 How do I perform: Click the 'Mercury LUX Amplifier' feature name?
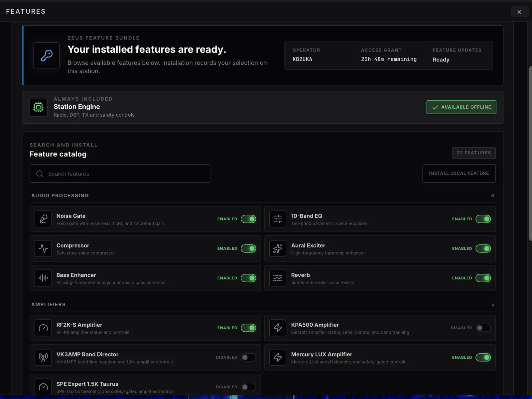click(x=322, y=354)
